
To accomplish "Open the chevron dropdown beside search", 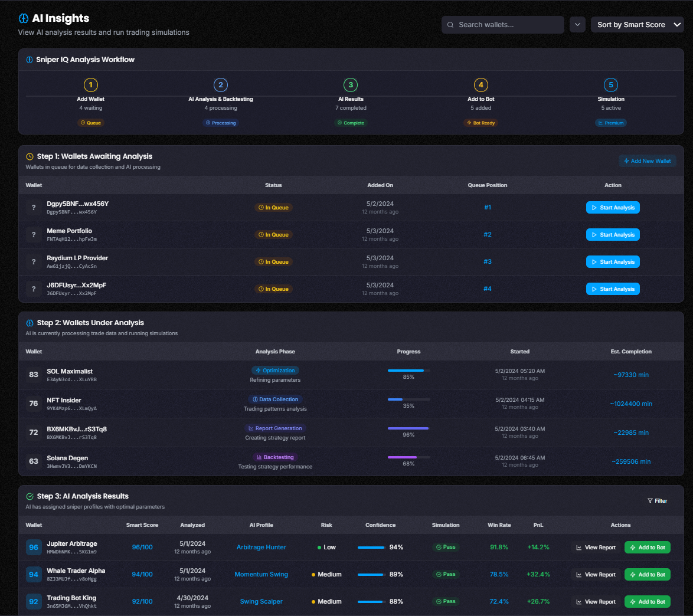I will (x=577, y=25).
